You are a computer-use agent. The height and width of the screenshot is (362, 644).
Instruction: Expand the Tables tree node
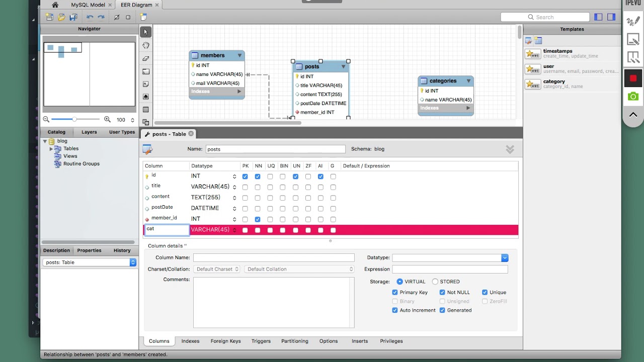[x=51, y=149]
